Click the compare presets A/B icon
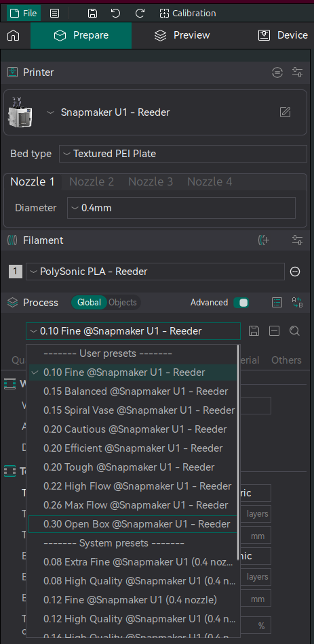Image resolution: width=314 pixels, height=644 pixels. coord(297,303)
